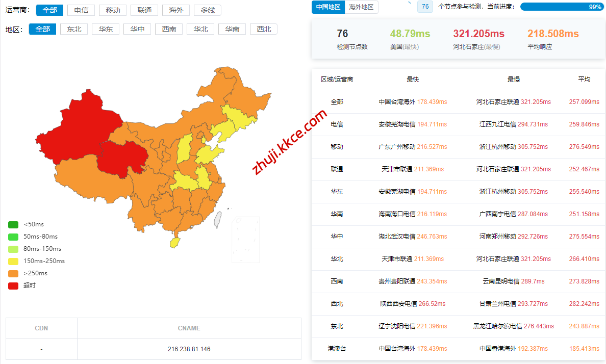Click the green <50ms legend swatch
Image resolution: width=606 pixels, height=364 pixels.
(x=13, y=224)
